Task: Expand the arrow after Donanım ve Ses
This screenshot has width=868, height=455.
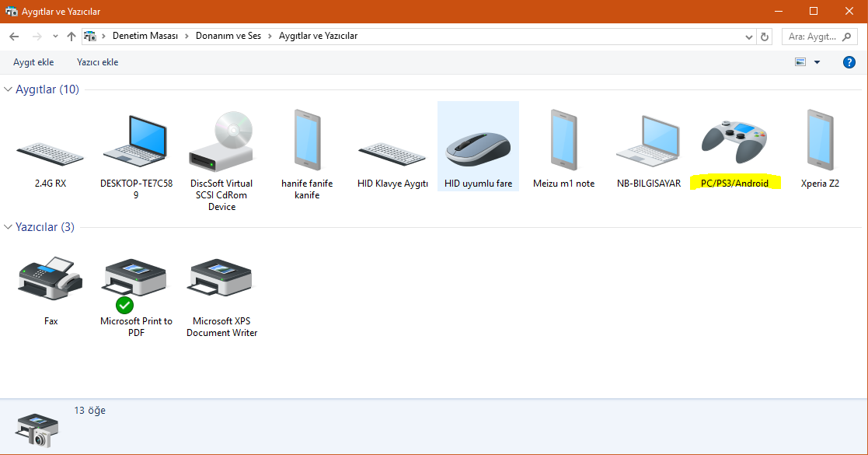Action: pos(270,36)
